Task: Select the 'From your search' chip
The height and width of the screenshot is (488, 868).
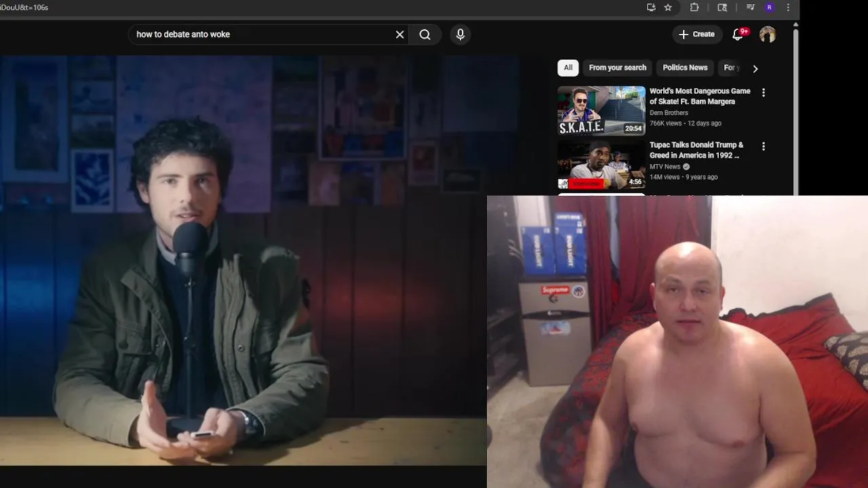Action: [618, 68]
